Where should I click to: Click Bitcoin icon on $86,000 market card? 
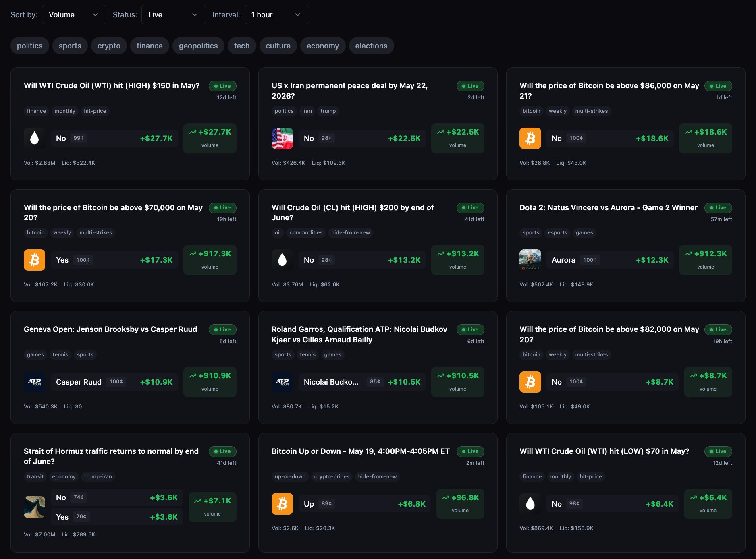pos(530,138)
